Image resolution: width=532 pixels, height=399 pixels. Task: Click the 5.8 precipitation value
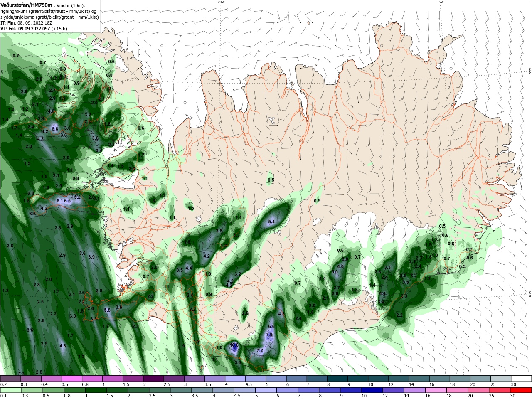(107, 310)
